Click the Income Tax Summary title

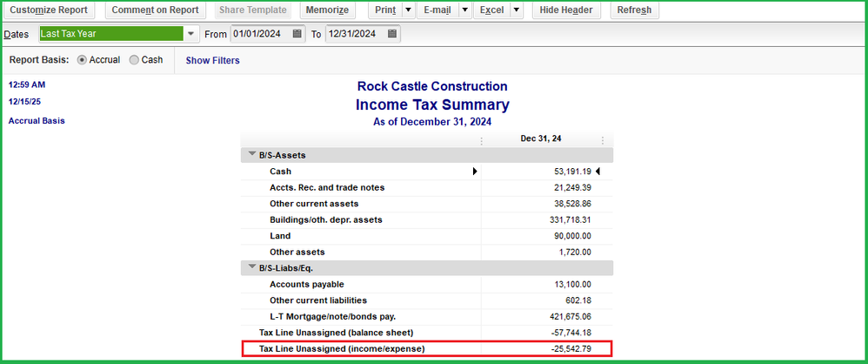[x=432, y=104]
